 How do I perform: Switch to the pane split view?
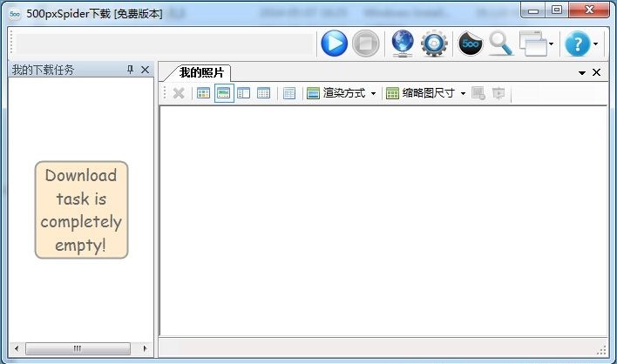click(243, 93)
